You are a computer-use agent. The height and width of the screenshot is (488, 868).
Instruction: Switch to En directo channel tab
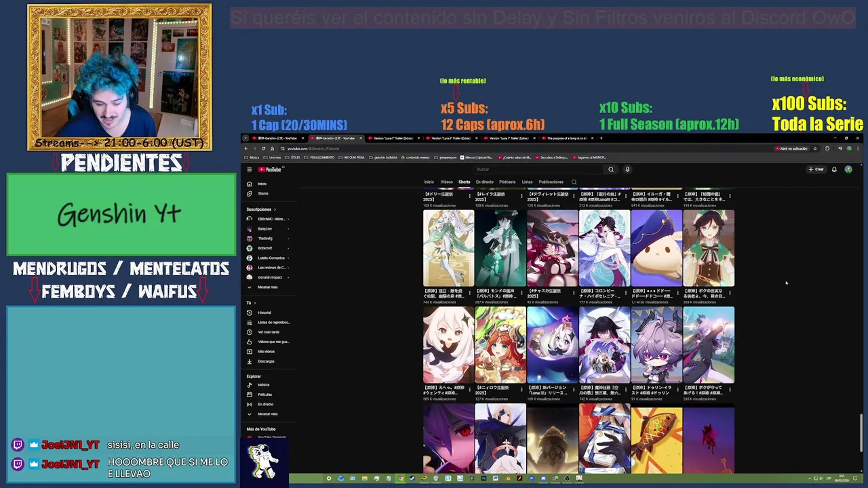[484, 182]
